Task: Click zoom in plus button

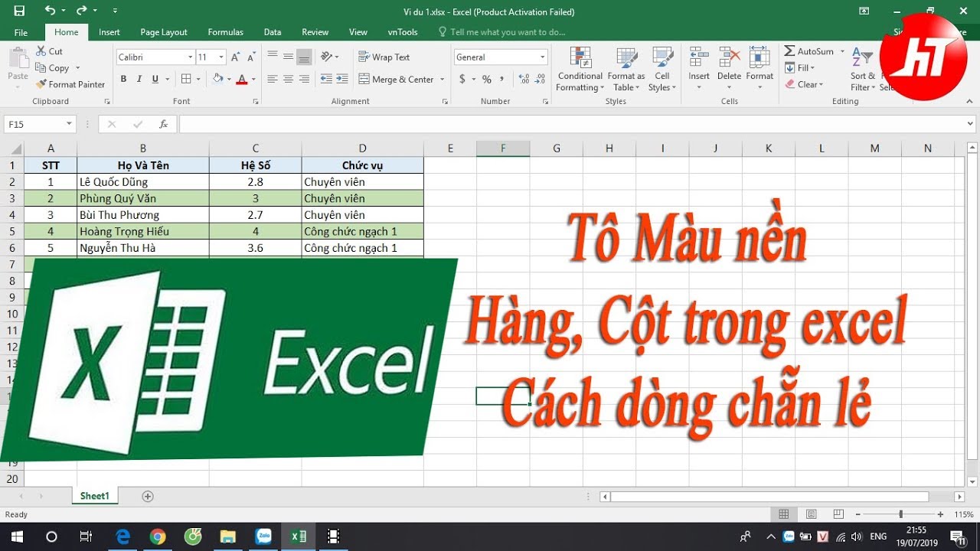Action: pyautogui.click(x=940, y=514)
